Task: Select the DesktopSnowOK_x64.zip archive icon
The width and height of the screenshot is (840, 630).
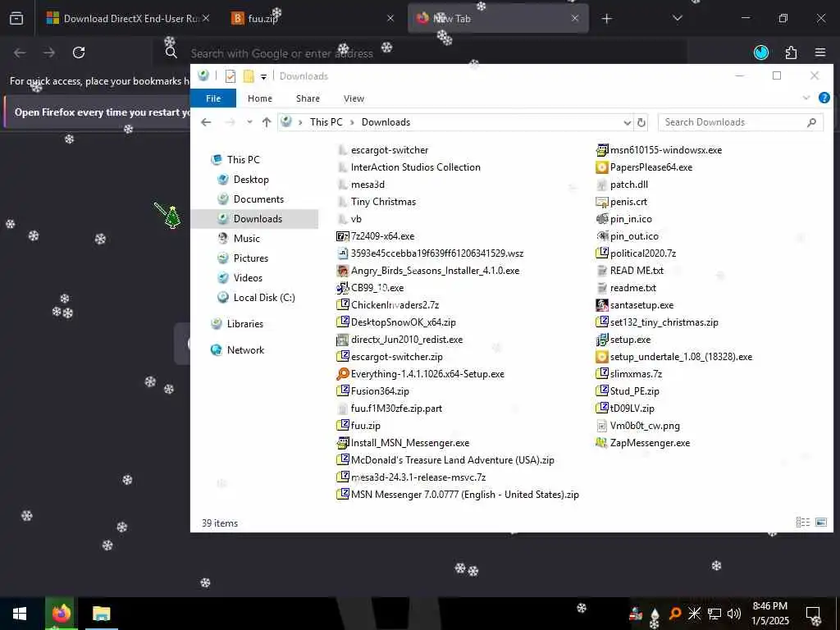Action: 342,322
